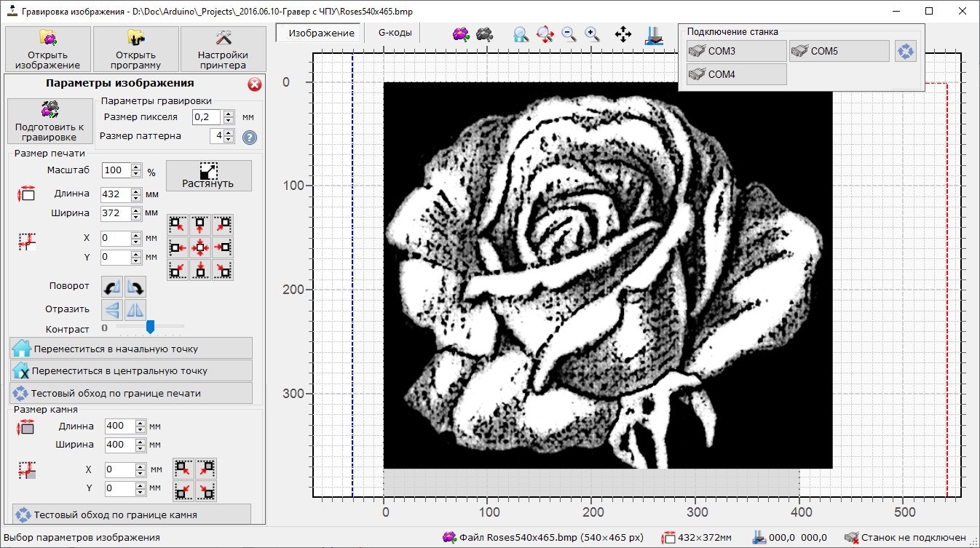Move stone to bottom-left corner

[x=183, y=491]
